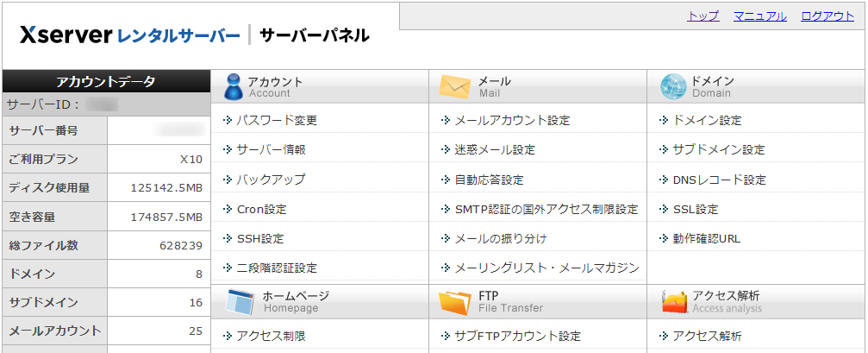
Task: Click the Domain globe icon
Action: (x=673, y=86)
